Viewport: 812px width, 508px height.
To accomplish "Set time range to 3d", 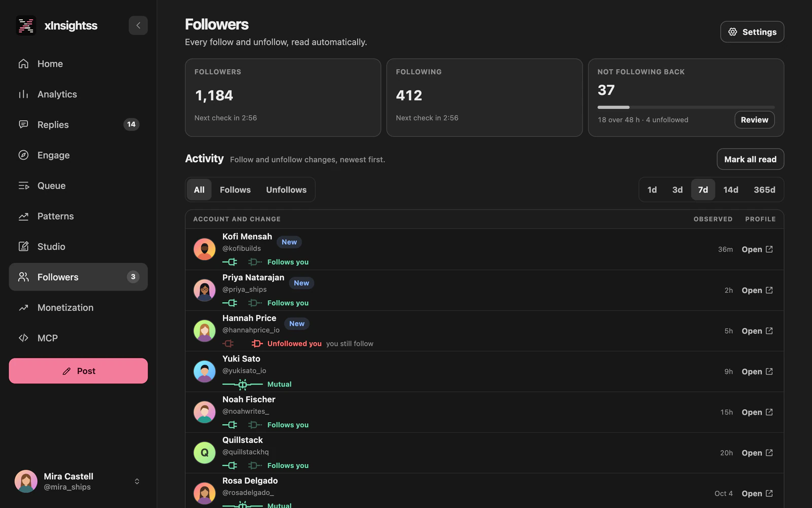I will click(x=678, y=189).
